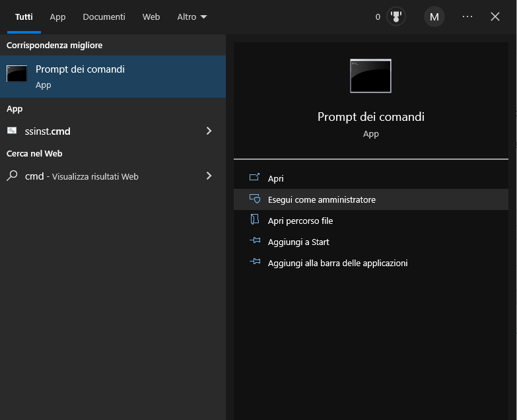Click the Prompt dei comandi icon in results
The height and width of the screenshot is (420, 517).
point(17,74)
